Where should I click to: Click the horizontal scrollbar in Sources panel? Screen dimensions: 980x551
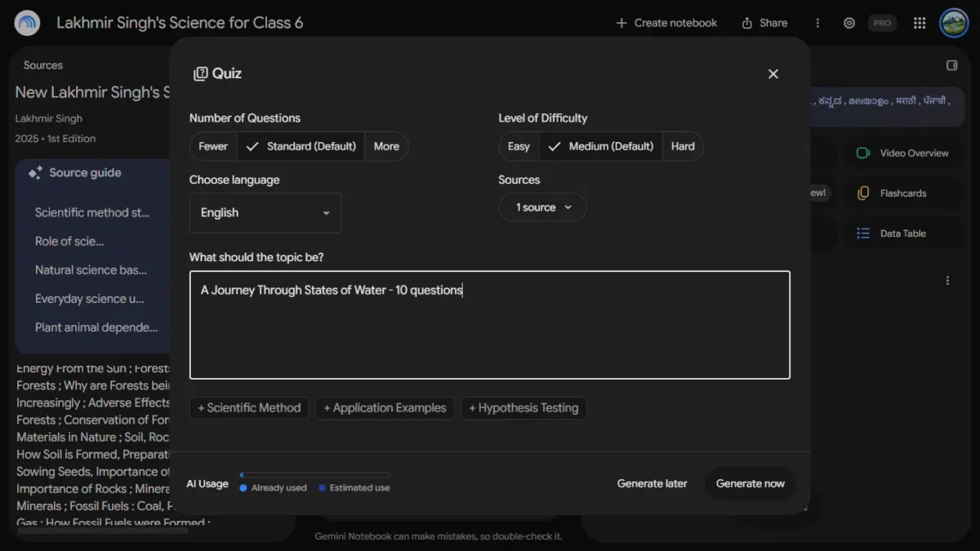pos(102,531)
